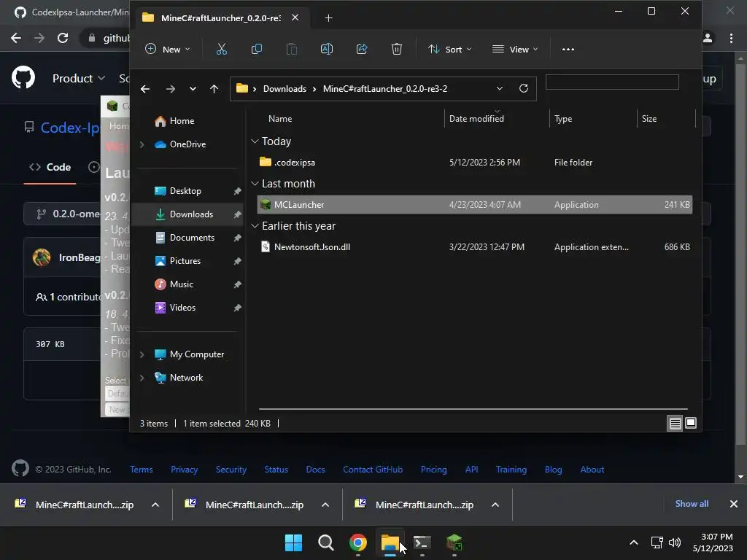Click Show all downloads in Chrome
This screenshot has width=747, height=560.
(x=692, y=504)
